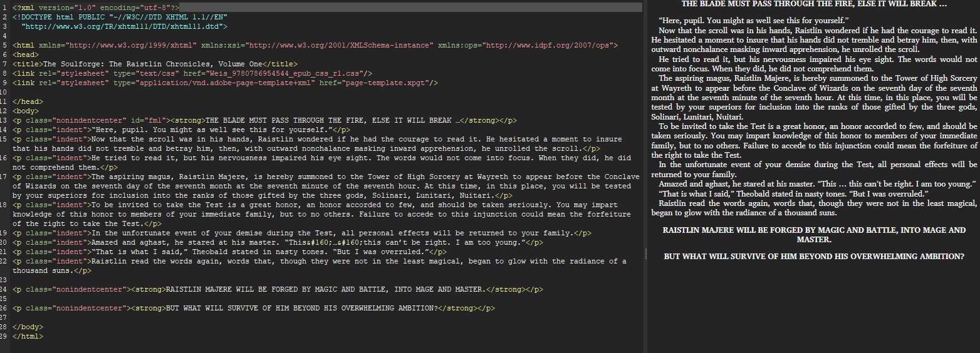The image size is (980, 353).
Task: Click RAISTLIN MAJERE WILL BE FORGED code line
Action: [278, 289]
